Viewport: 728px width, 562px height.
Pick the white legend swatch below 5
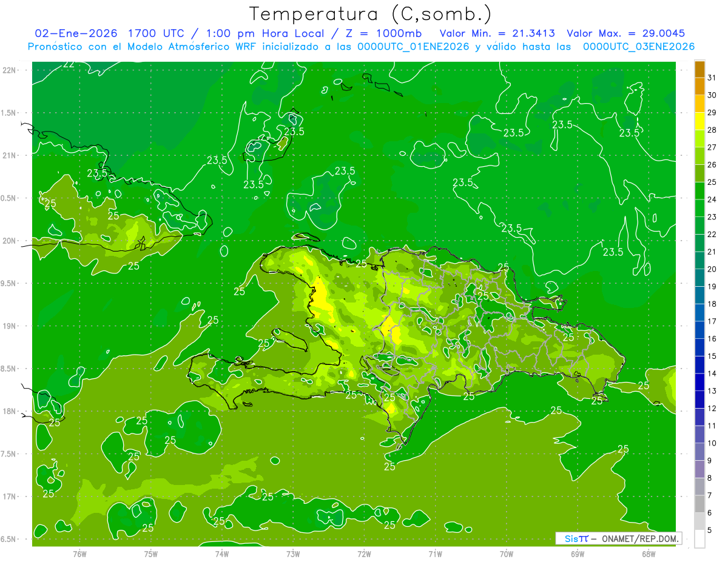(x=699, y=539)
